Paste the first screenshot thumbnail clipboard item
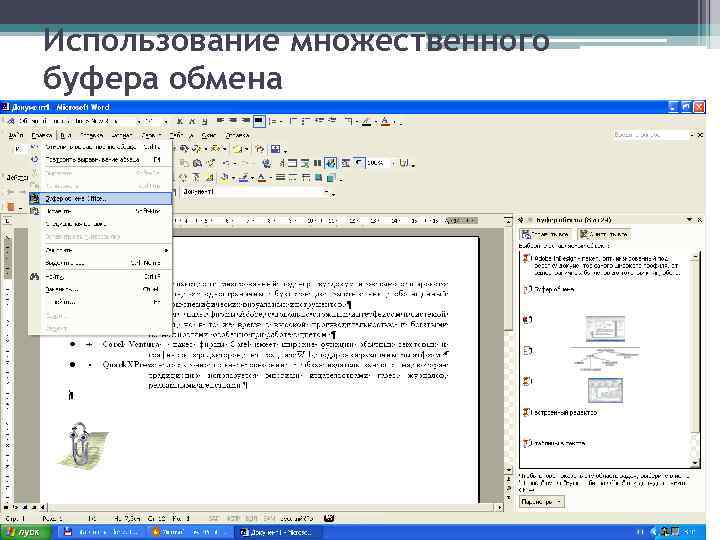Screen dimensions: 720x540 point(605,329)
